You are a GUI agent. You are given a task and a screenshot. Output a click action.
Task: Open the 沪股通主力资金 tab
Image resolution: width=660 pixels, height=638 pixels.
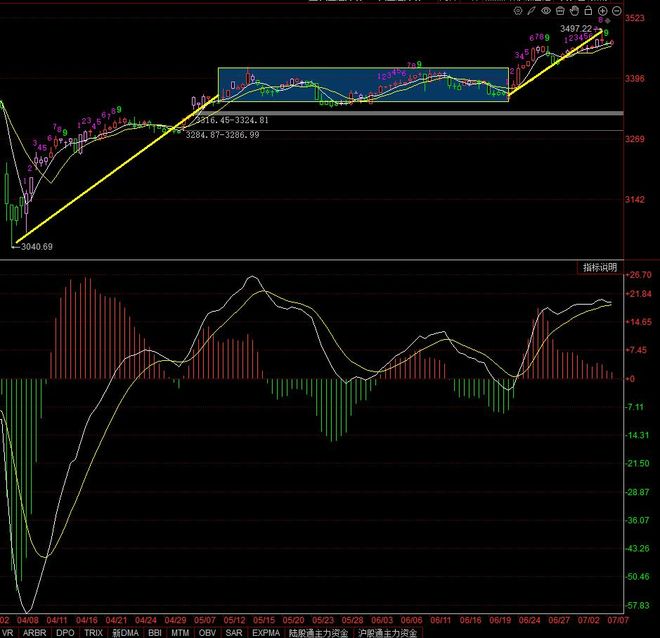tap(390, 632)
